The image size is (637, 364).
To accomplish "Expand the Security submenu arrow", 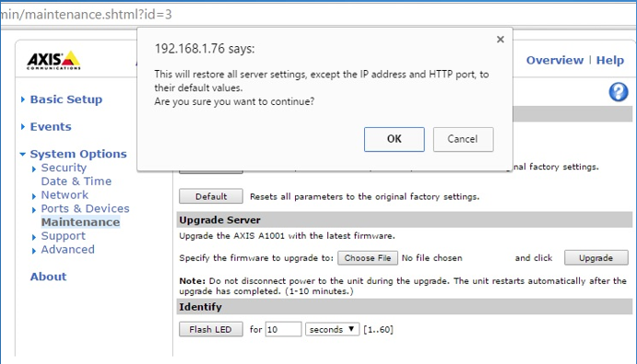I will click(34, 169).
